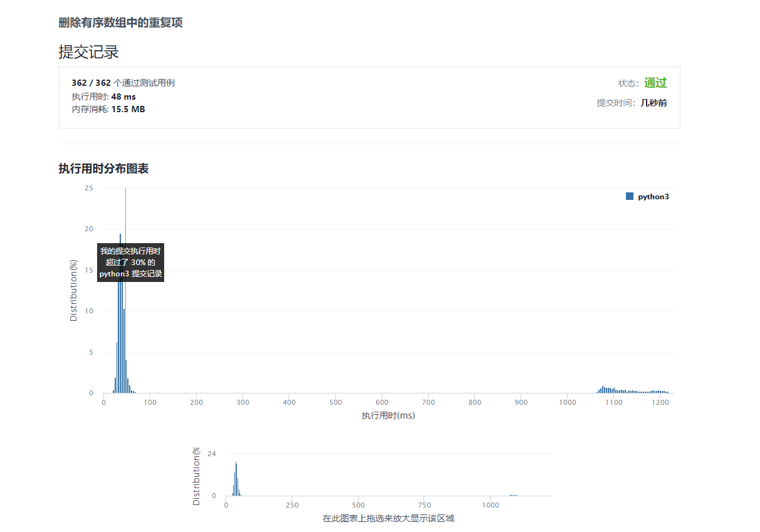Viewport: 760px width, 532px height.
Task: Open the 删除有序数组中的重复项 problem title
Action: 120,23
